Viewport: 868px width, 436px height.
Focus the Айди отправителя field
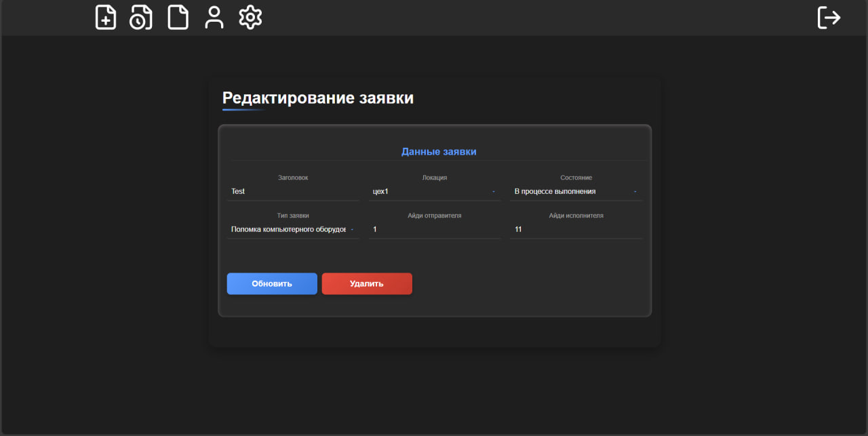(x=435, y=230)
